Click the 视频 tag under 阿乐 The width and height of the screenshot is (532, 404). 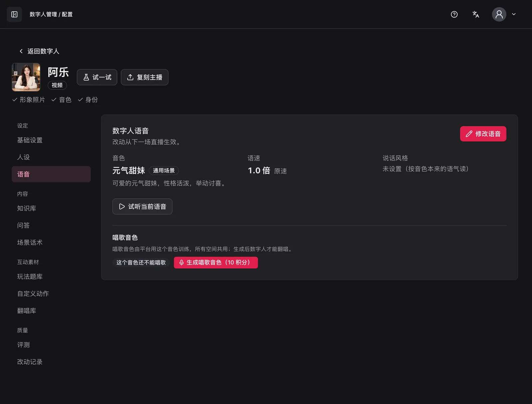pyautogui.click(x=57, y=85)
